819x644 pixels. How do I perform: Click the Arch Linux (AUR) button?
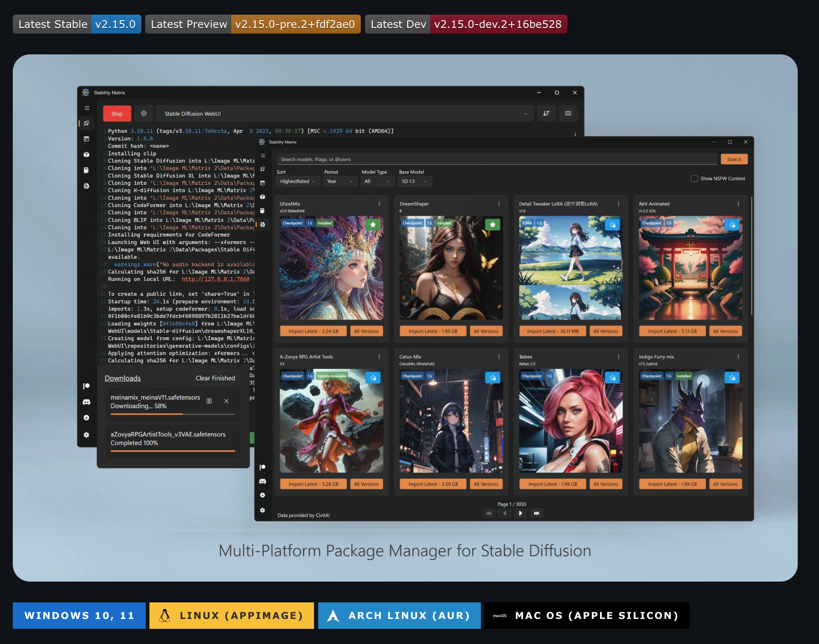[400, 616]
